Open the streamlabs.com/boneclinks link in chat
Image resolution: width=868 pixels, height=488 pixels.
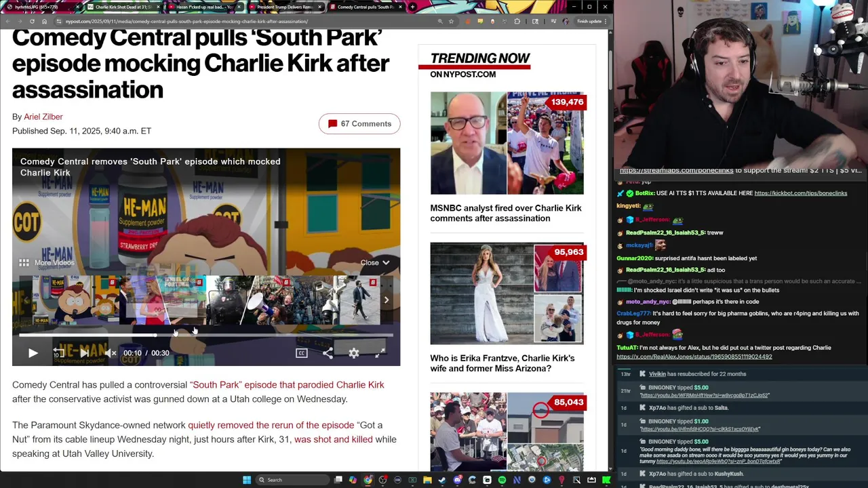676,171
